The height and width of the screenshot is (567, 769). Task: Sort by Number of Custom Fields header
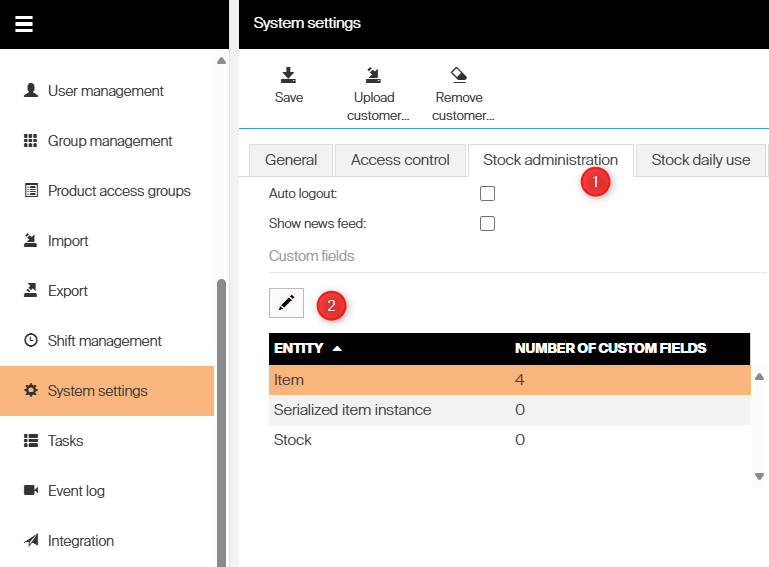point(610,348)
